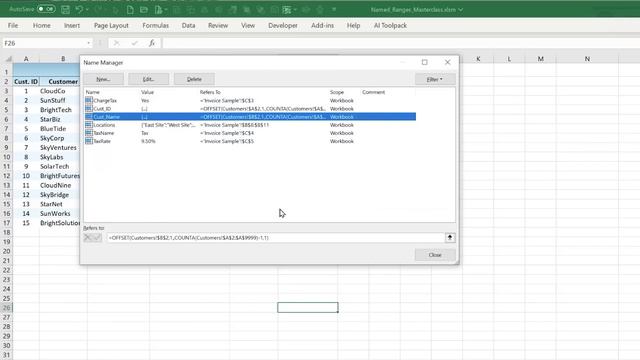Open the Review tab
The height and width of the screenshot is (360, 640).
(218, 25)
